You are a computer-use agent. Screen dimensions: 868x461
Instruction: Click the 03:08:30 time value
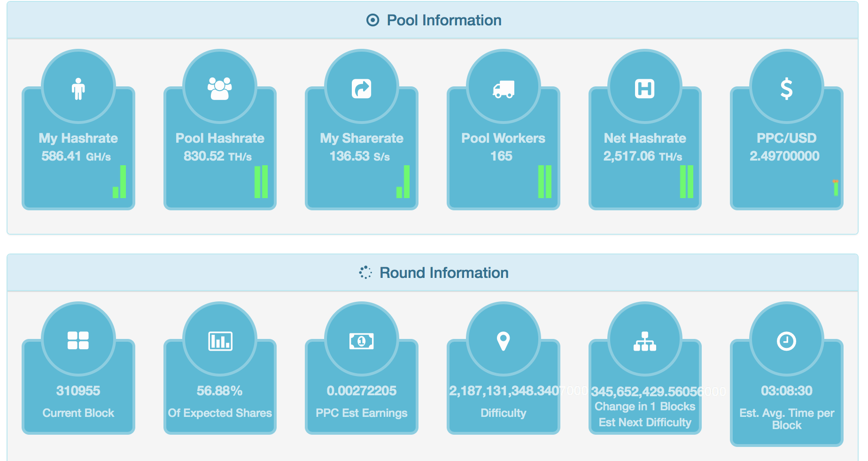pos(787,391)
